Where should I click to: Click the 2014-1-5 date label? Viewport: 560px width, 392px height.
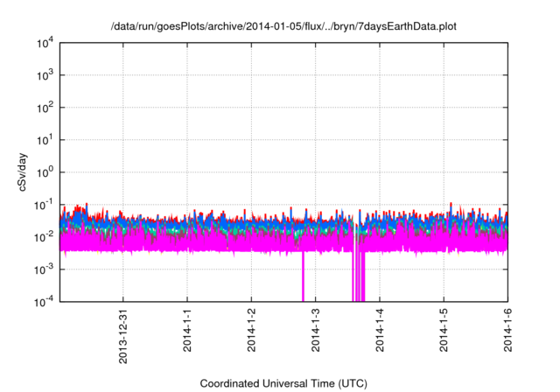point(444,330)
